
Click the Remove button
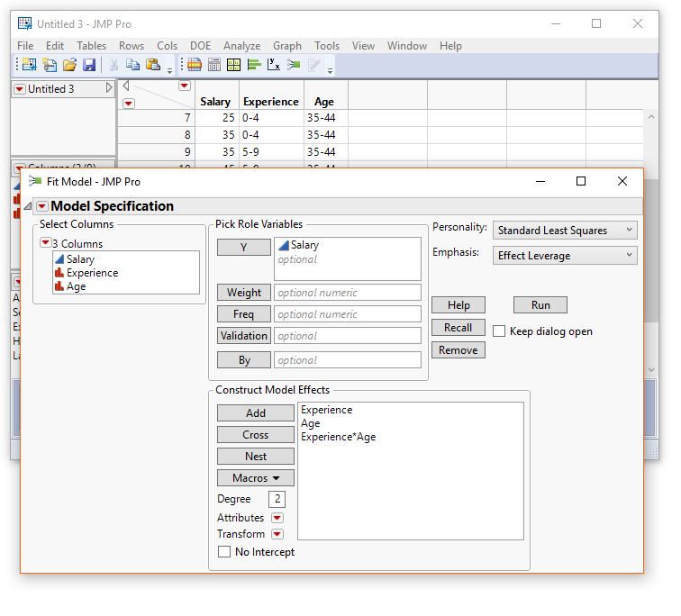click(459, 350)
